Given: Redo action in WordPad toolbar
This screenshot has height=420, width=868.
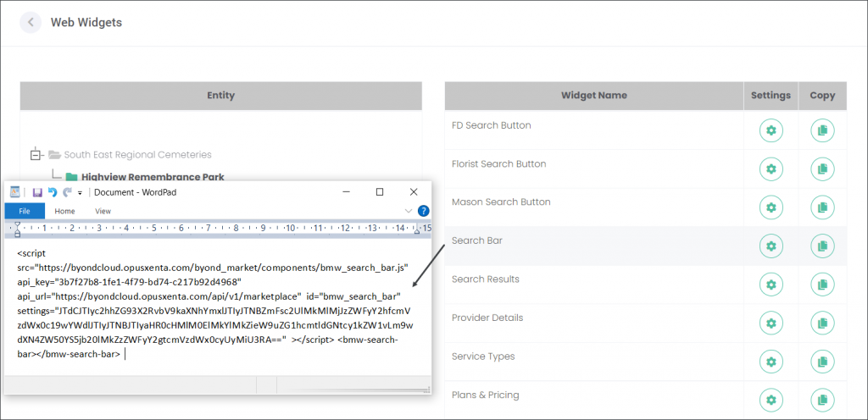Looking at the screenshot, I should coord(67,192).
